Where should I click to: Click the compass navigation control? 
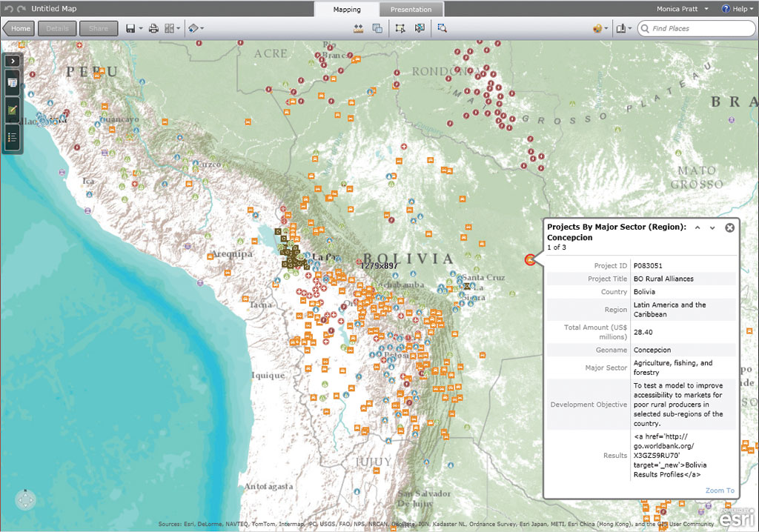(25, 500)
